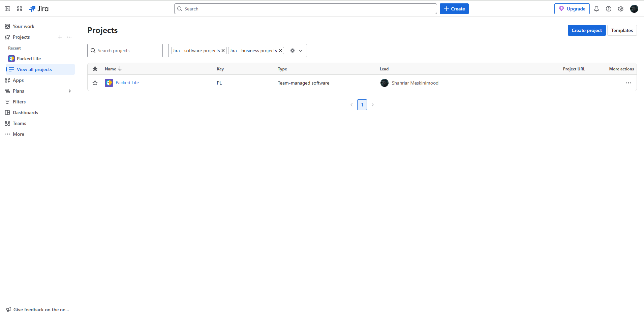Open the settings gear icon
644x319 pixels.
pyautogui.click(x=621, y=9)
